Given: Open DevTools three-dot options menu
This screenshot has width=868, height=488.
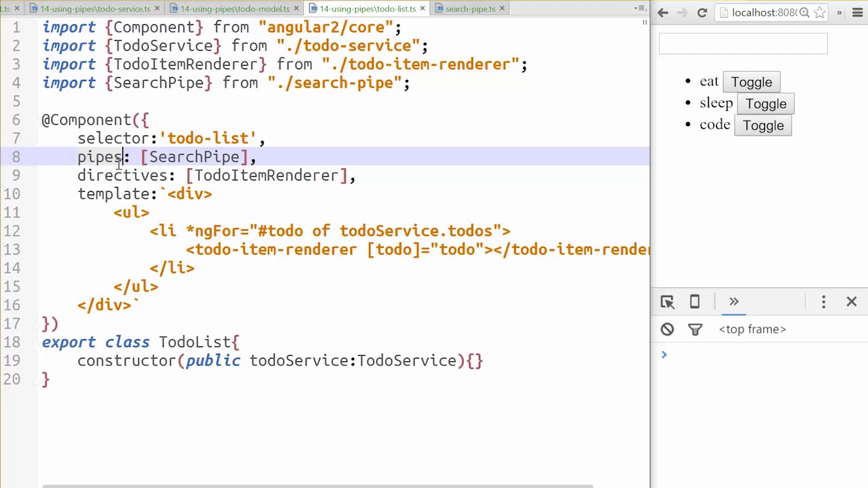Looking at the screenshot, I should (824, 302).
